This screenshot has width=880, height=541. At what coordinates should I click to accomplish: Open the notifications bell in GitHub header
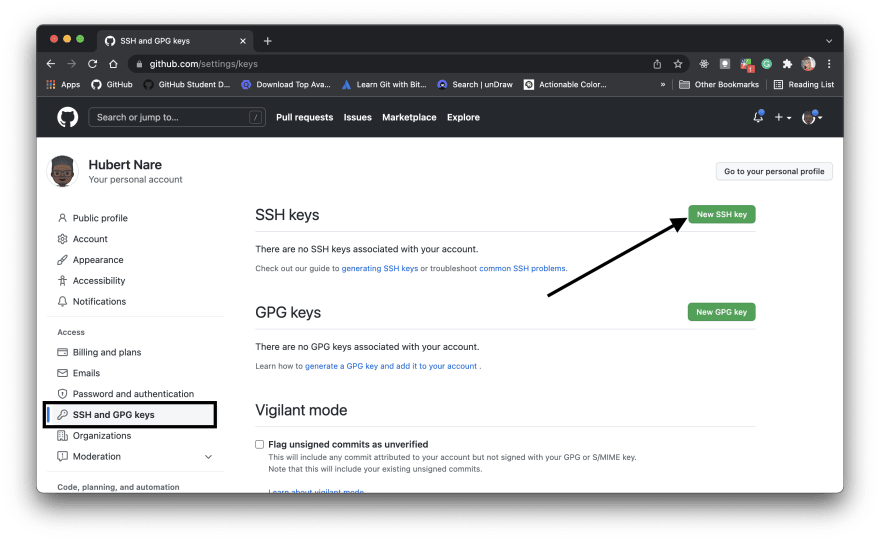pyautogui.click(x=758, y=117)
